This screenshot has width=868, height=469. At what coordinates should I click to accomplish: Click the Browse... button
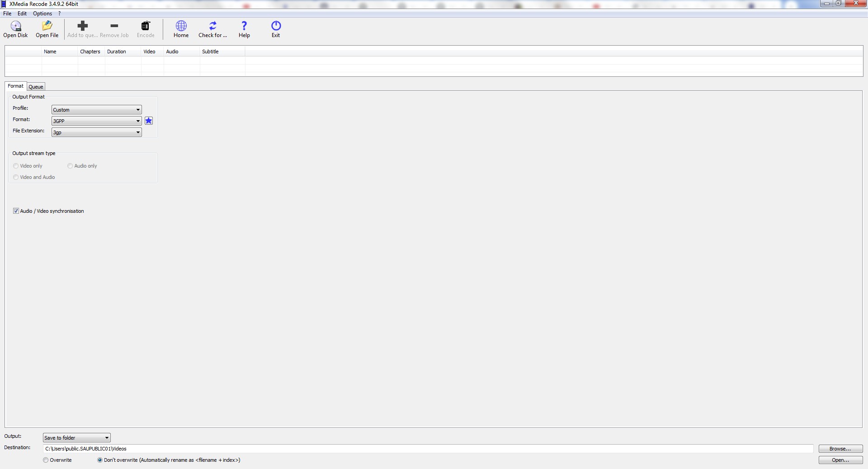point(840,449)
